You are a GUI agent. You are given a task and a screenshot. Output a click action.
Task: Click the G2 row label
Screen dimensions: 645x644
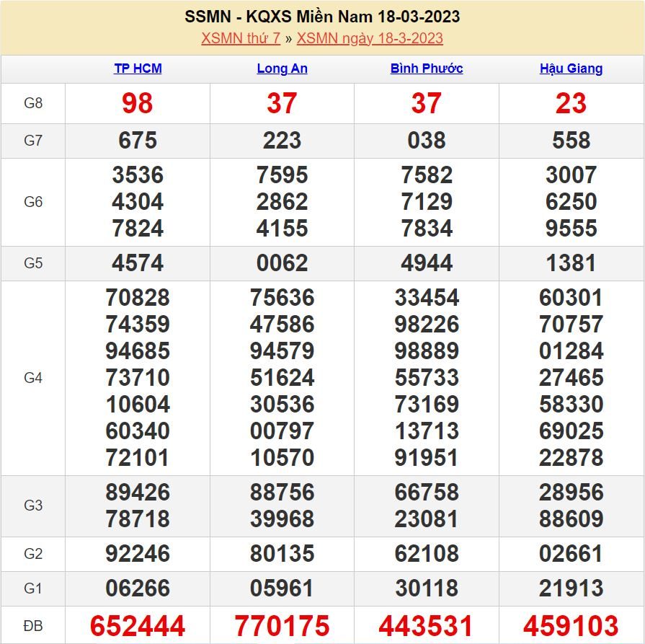click(33, 554)
